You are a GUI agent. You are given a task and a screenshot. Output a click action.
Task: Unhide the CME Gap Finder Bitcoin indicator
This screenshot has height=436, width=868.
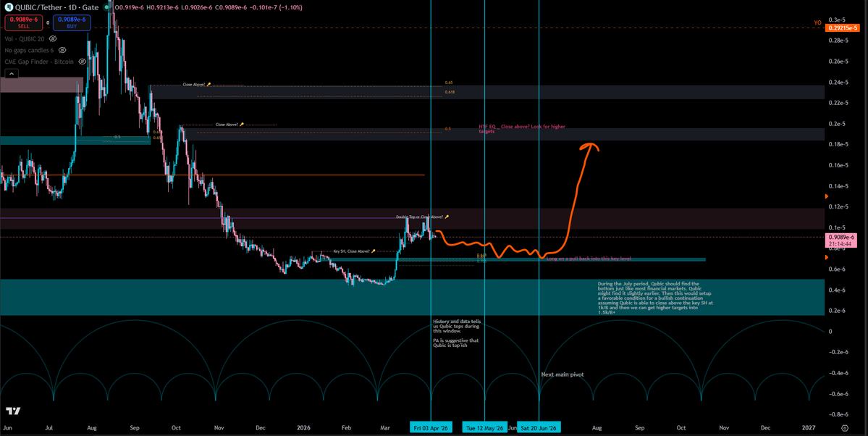(x=83, y=62)
